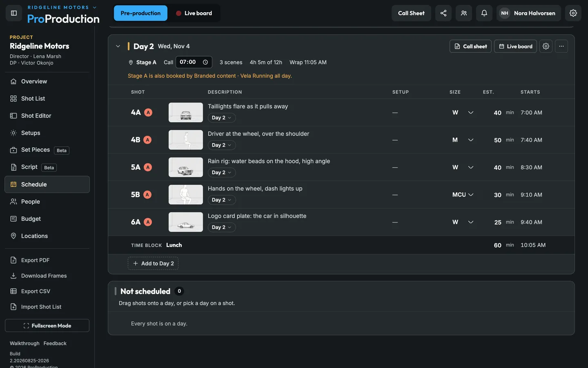Switch to Live board mode
This screenshot has height=368, width=588.
(x=194, y=13)
